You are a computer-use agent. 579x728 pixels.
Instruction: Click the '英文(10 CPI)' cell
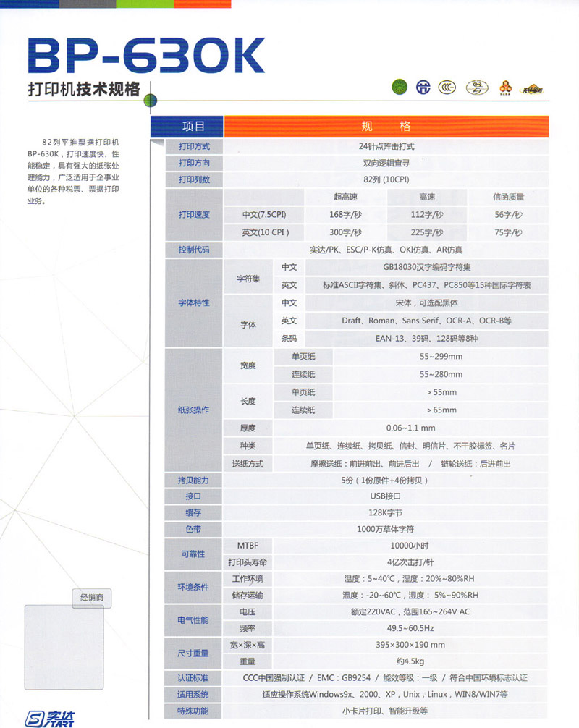[x=265, y=232]
